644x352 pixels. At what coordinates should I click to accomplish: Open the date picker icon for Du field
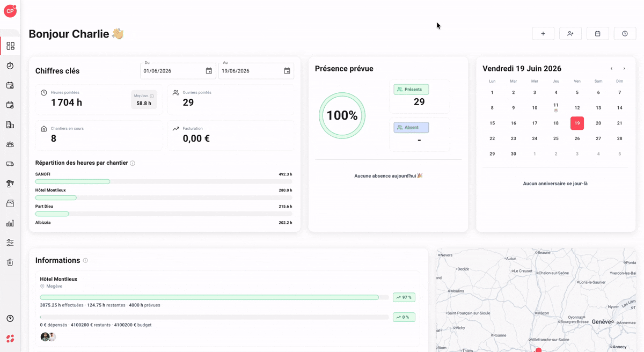pos(209,71)
